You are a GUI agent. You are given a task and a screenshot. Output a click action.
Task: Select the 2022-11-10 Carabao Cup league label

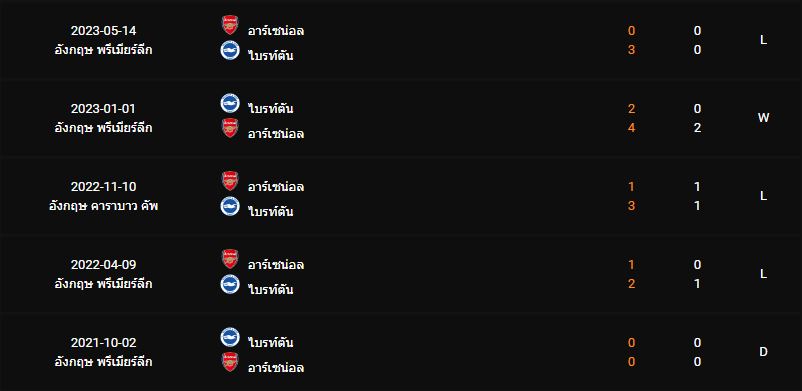[x=103, y=206]
